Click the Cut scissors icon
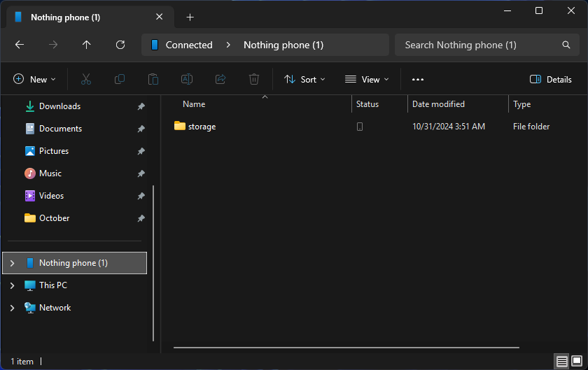 [x=86, y=80]
